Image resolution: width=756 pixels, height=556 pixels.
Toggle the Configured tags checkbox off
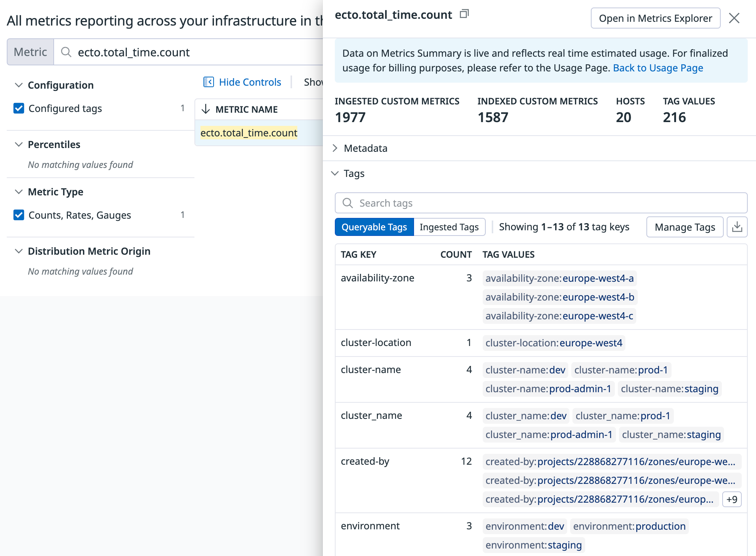pos(20,107)
